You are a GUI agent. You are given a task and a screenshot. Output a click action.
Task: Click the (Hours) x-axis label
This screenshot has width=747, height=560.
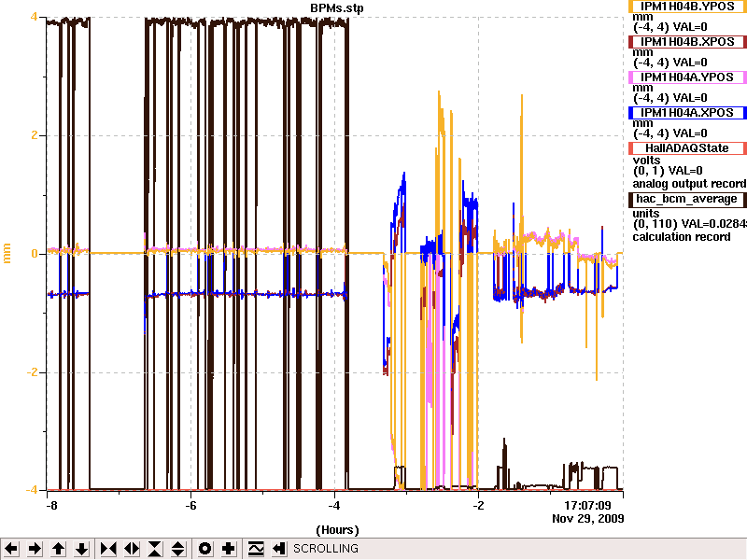point(337,530)
